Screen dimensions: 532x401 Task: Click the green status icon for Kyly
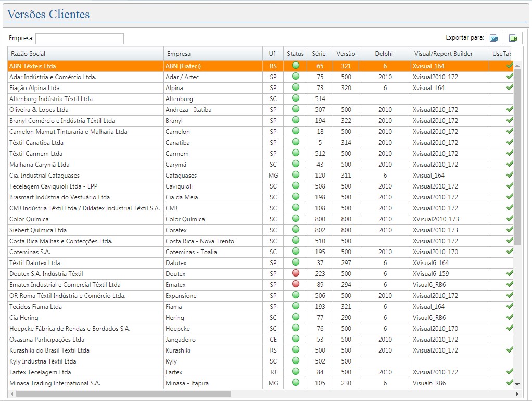[296, 360]
